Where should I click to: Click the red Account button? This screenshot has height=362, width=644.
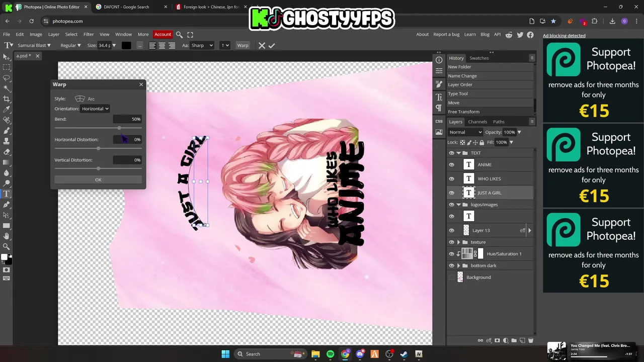click(163, 35)
